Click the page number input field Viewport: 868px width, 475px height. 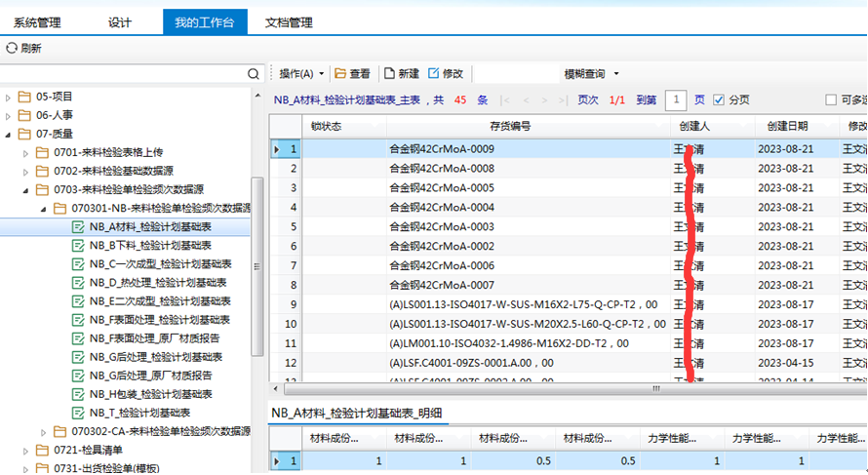[x=676, y=99]
